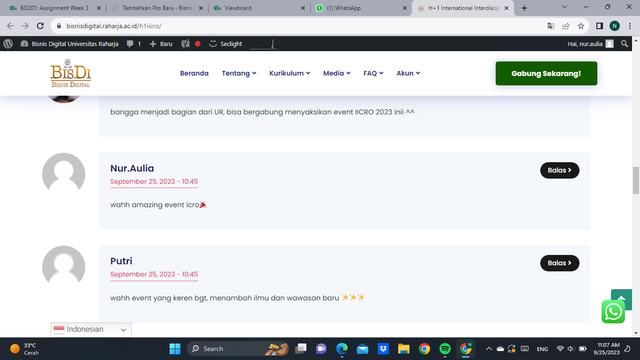Open the Indonesian language selector
640x360 pixels.
point(91,329)
